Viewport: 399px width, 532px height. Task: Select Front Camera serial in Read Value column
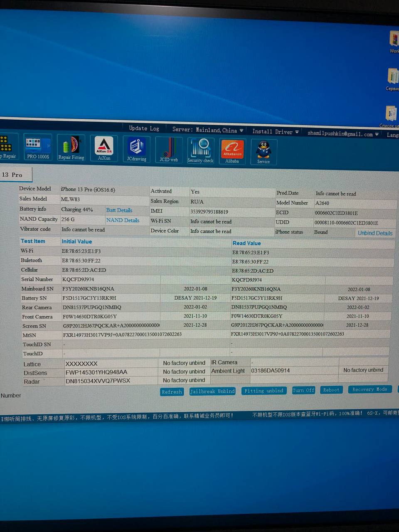(257, 316)
